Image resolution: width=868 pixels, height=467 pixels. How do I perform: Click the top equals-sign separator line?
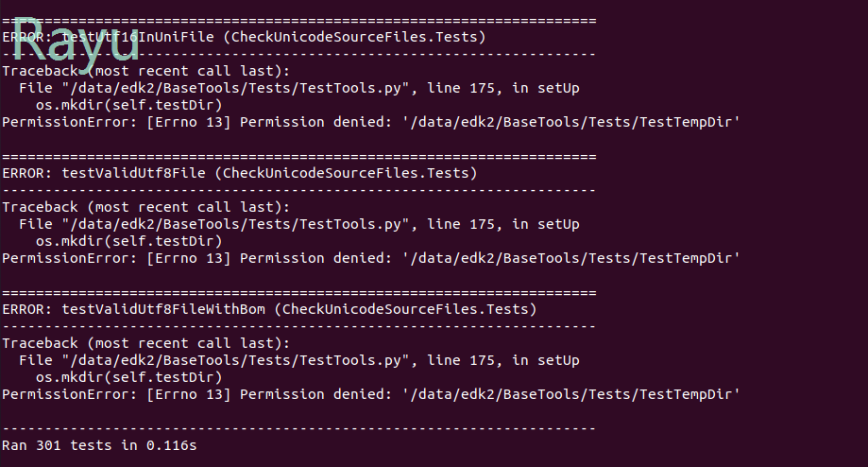(x=298, y=20)
